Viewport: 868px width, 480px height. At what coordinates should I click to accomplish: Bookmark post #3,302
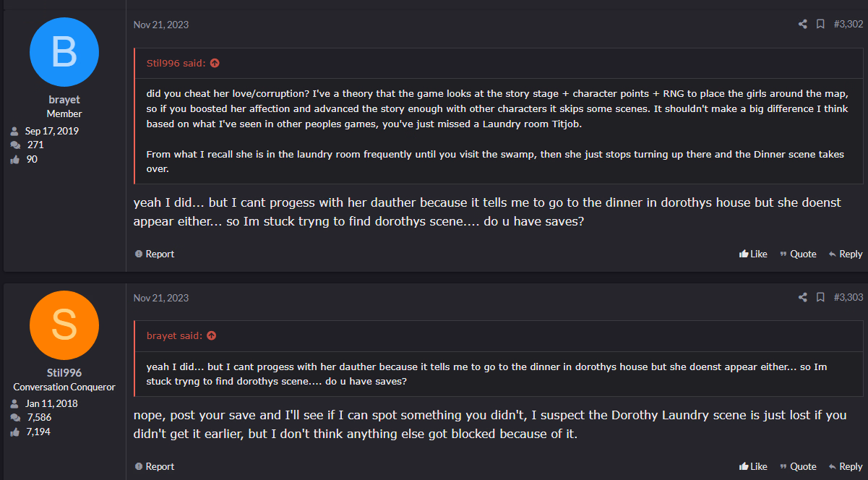820,25
